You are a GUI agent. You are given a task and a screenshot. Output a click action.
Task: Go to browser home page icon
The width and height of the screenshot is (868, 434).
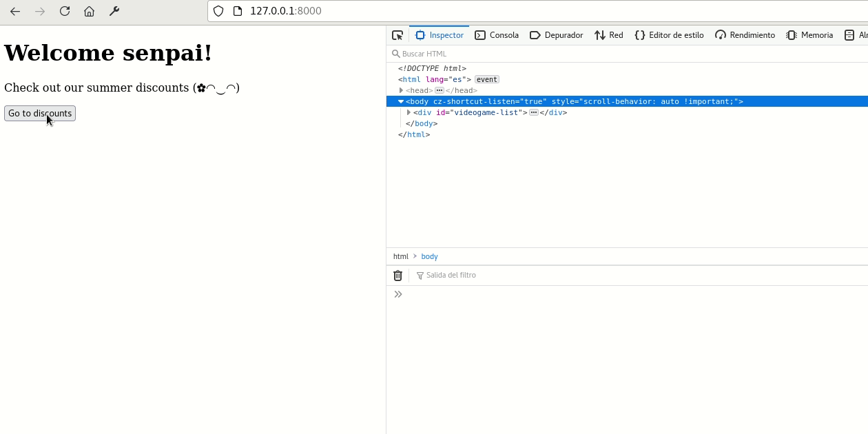89,11
